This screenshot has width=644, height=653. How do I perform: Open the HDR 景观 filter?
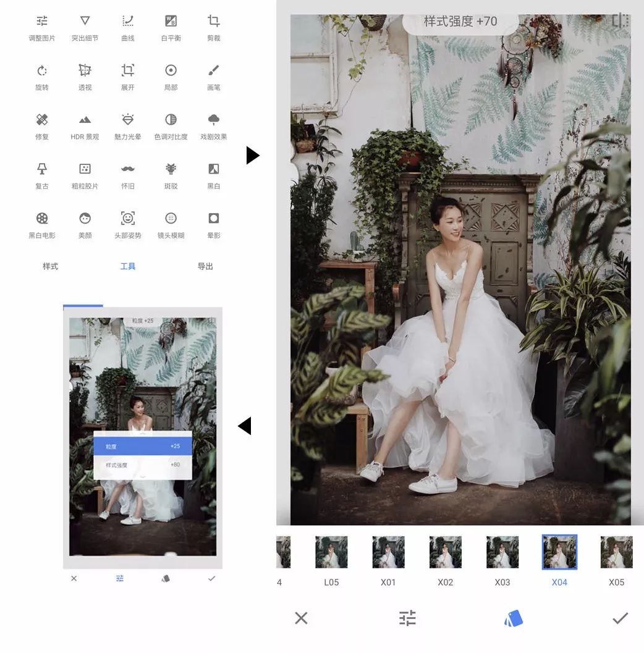(x=85, y=127)
